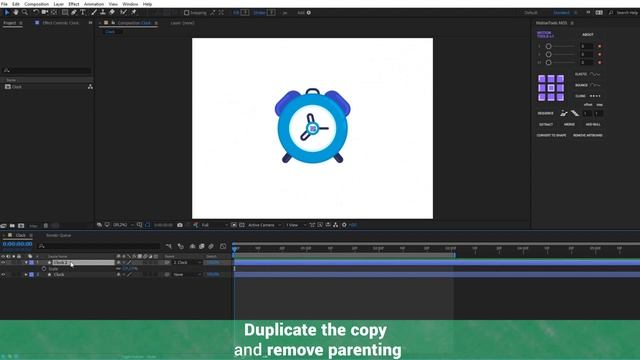Open the Composition menu
The height and width of the screenshot is (360, 640).
click(x=36, y=4)
